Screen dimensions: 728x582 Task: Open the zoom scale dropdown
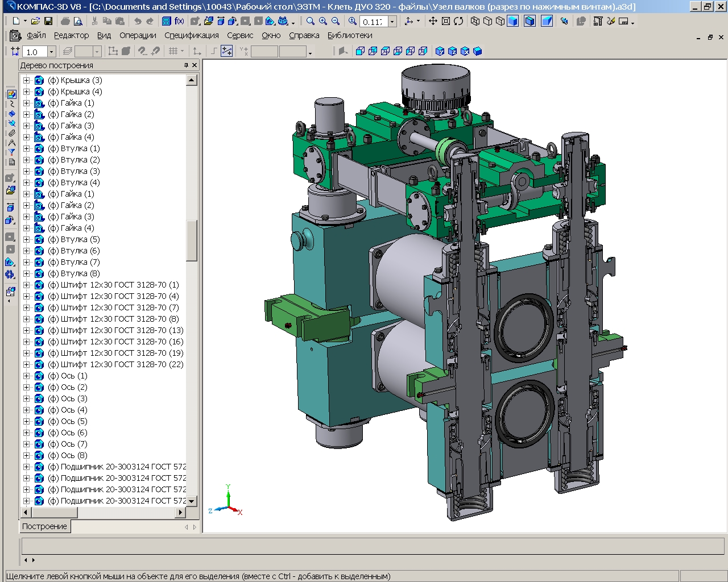tap(392, 22)
